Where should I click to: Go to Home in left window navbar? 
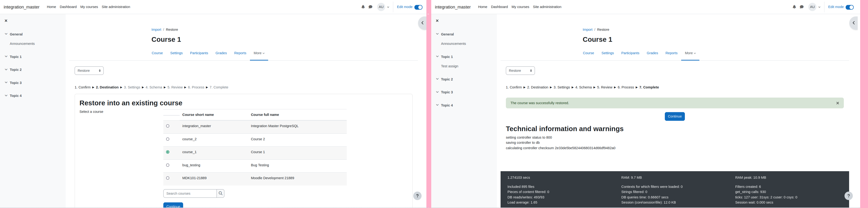51,7
